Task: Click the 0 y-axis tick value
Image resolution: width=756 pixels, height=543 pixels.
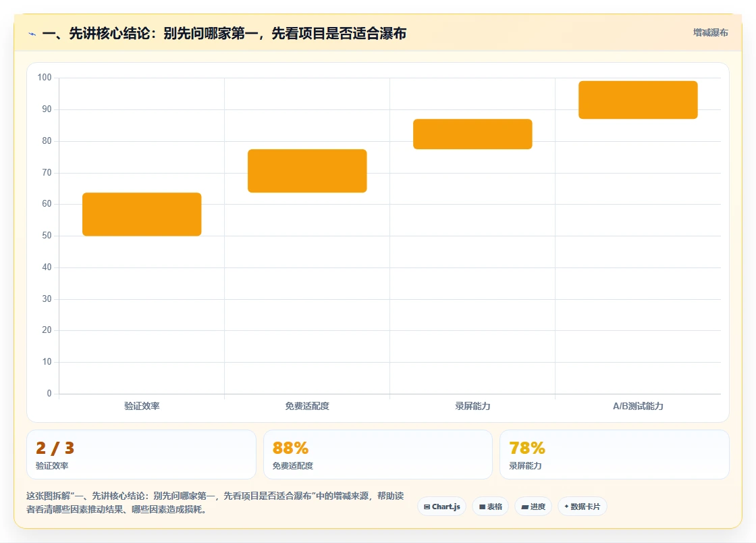Action: [49, 394]
